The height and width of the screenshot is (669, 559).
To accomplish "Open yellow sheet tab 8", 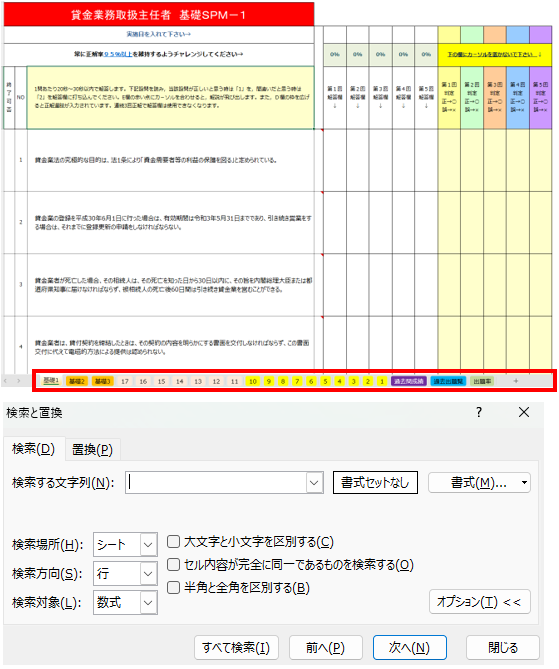I will [283, 381].
